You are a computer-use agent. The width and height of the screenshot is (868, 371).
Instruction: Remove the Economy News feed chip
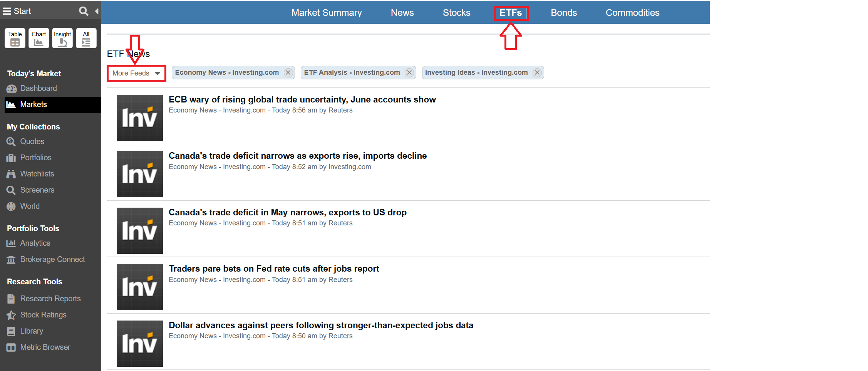point(288,73)
